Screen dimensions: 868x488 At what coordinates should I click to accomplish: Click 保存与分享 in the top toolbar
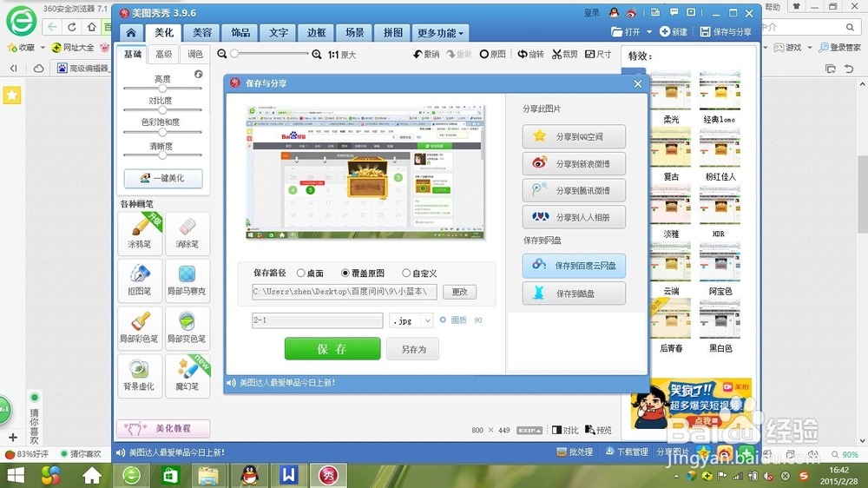726,32
